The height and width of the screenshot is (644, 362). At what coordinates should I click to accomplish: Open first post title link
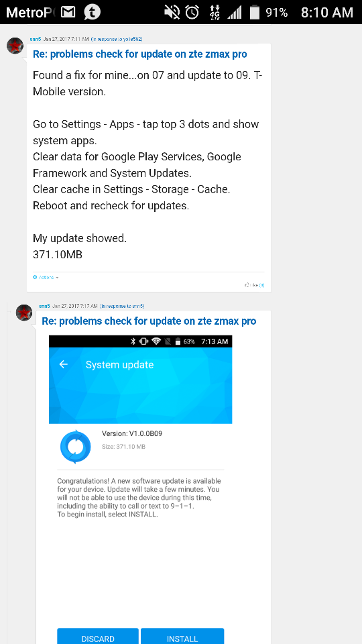tap(140, 54)
